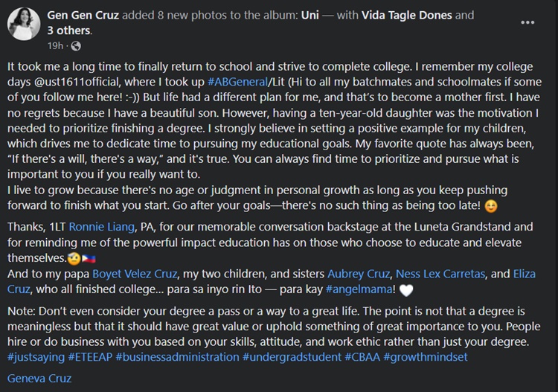Click the public globe privacy icon

(x=76, y=46)
